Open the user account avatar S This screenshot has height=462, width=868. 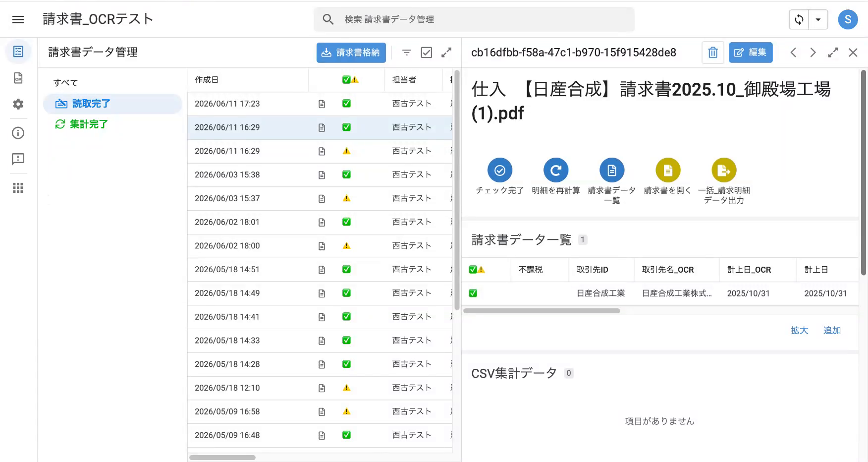point(848,19)
